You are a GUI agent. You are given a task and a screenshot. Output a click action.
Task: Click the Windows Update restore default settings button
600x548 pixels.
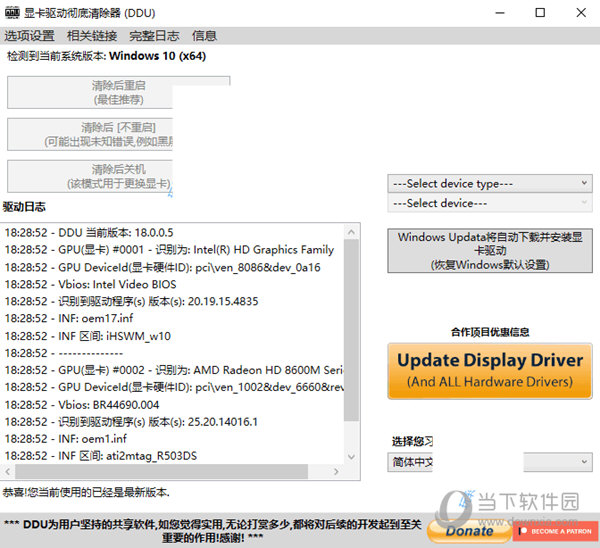pyautogui.click(x=490, y=251)
